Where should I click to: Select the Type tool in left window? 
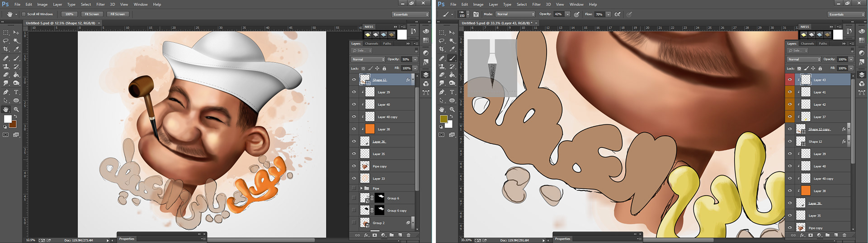(x=16, y=92)
